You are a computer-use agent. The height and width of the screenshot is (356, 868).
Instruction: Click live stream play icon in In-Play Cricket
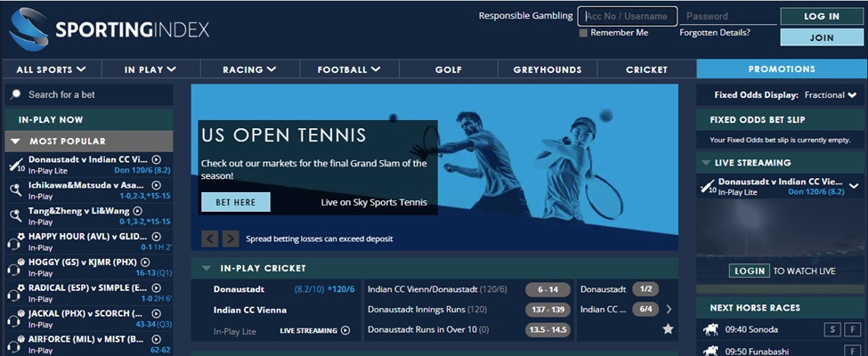(x=345, y=330)
